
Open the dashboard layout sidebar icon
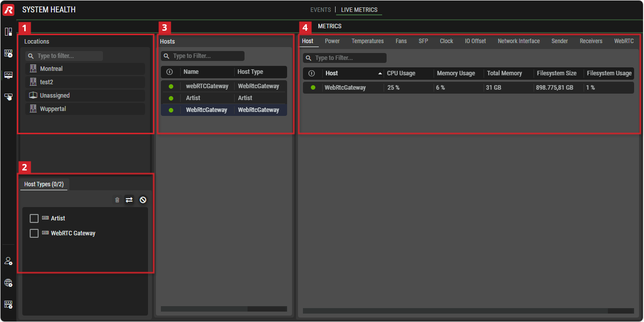(x=8, y=32)
